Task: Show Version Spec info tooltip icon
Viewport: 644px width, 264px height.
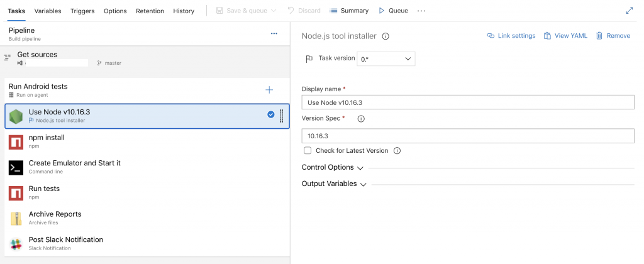Action: (x=361, y=119)
